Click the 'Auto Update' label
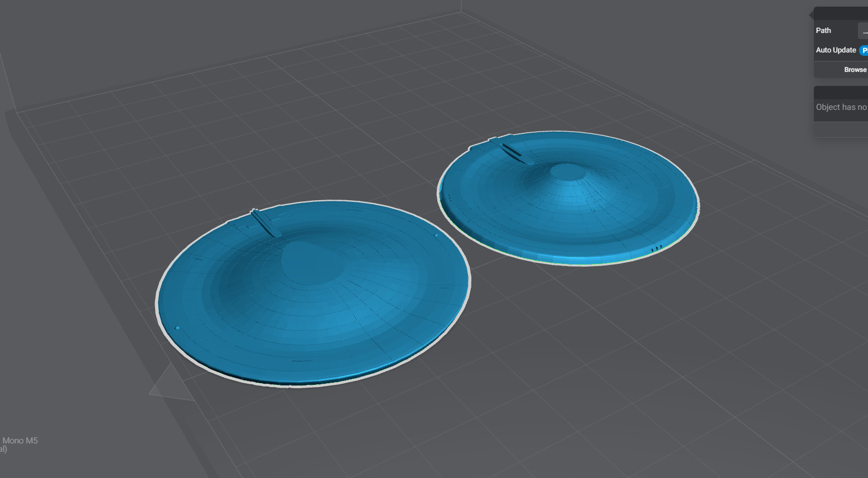This screenshot has width=868, height=478. point(836,50)
